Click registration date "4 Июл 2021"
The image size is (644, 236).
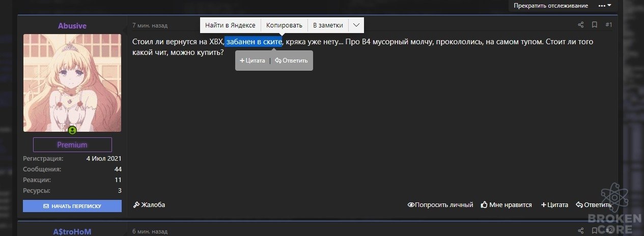[x=104, y=158]
